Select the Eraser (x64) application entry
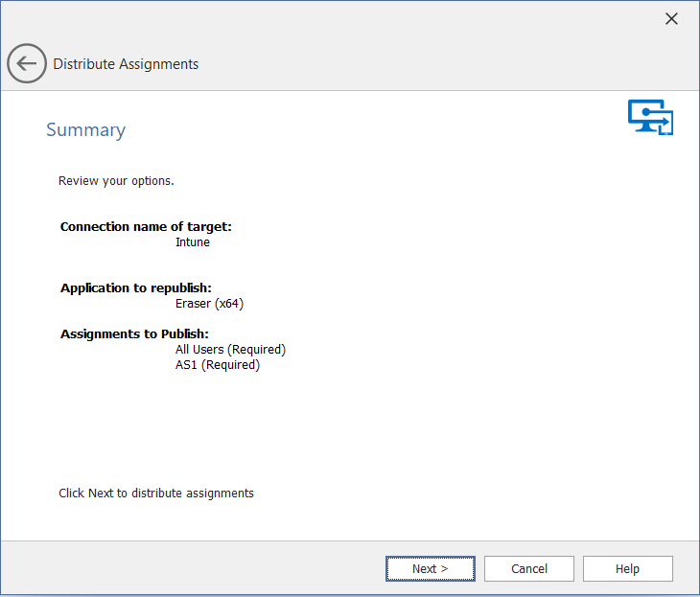Image resolution: width=700 pixels, height=597 pixels. [208, 304]
